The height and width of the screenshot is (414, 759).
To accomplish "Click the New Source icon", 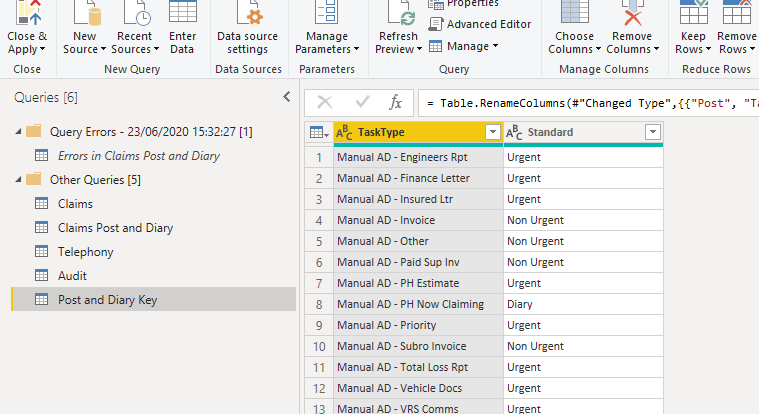I will click(x=87, y=13).
